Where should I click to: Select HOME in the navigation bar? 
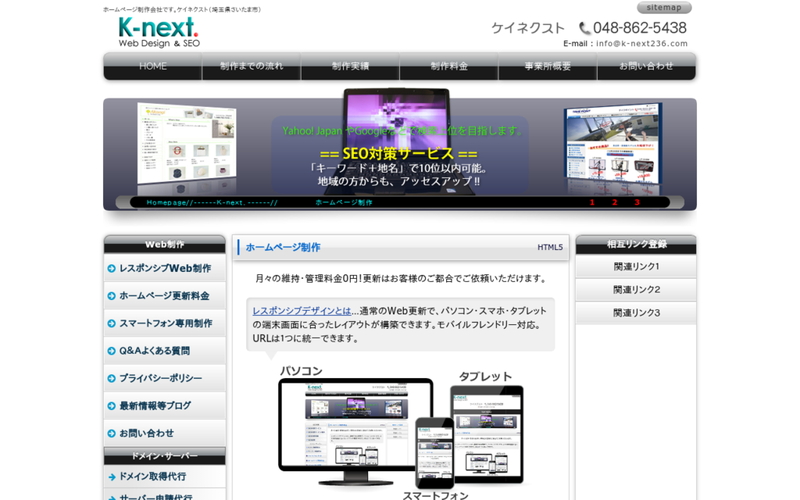[153, 66]
